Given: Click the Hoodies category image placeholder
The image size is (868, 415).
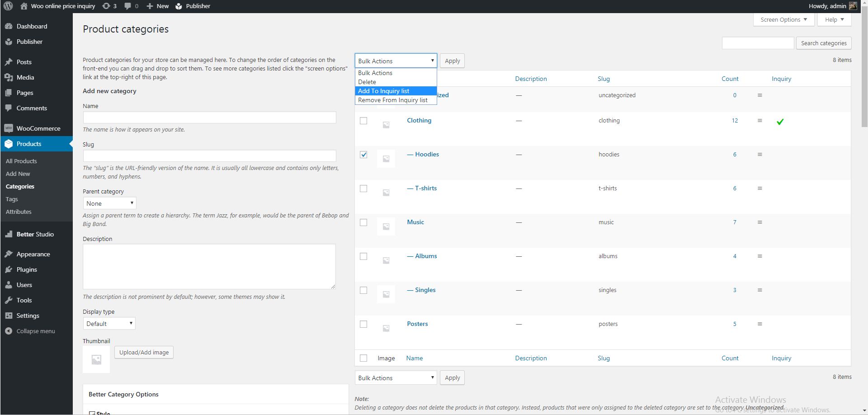Looking at the screenshot, I should (386, 159).
